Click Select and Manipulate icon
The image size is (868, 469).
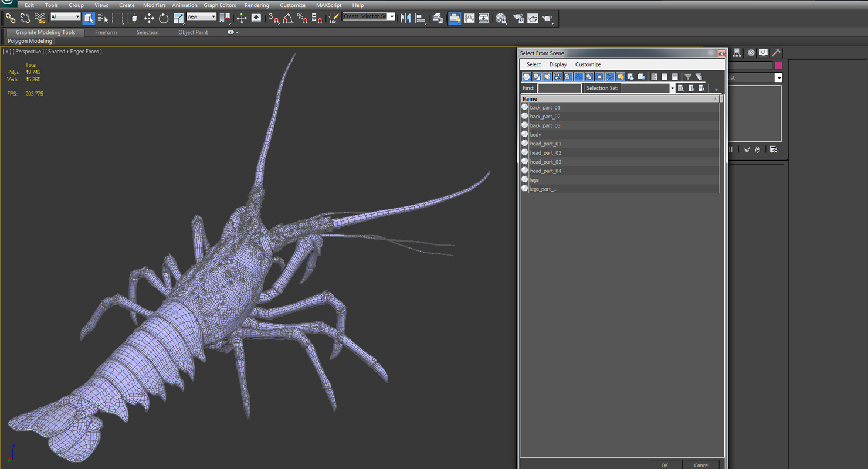pyautogui.click(x=242, y=18)
